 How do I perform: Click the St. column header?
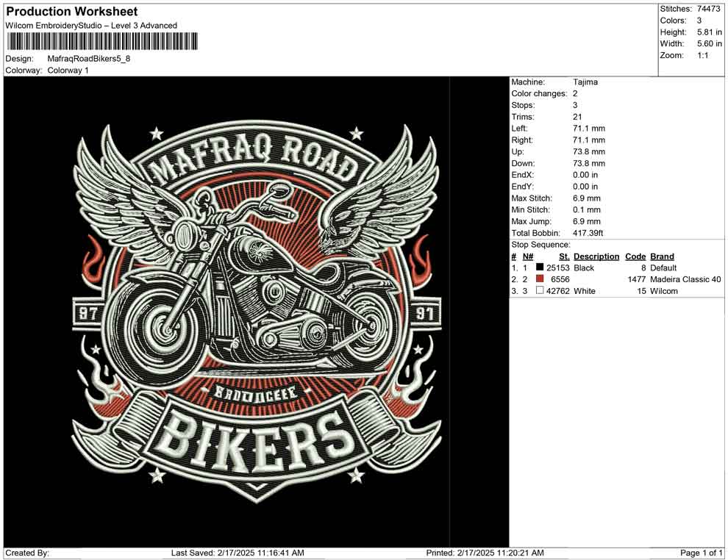click(564, 256)
